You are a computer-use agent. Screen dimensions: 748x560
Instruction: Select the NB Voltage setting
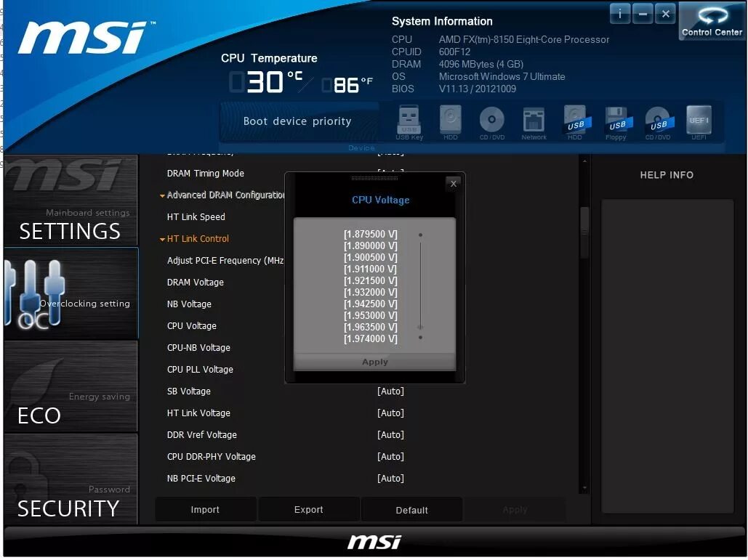pos(189,304)
